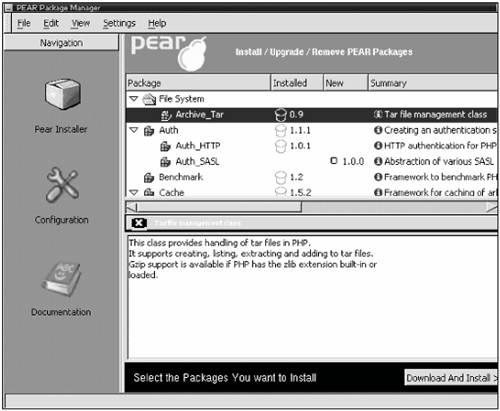Click the version text 1.0.0 for Auth_SASL
Viewport: 500px width, 411px height.
coord(353,162)
